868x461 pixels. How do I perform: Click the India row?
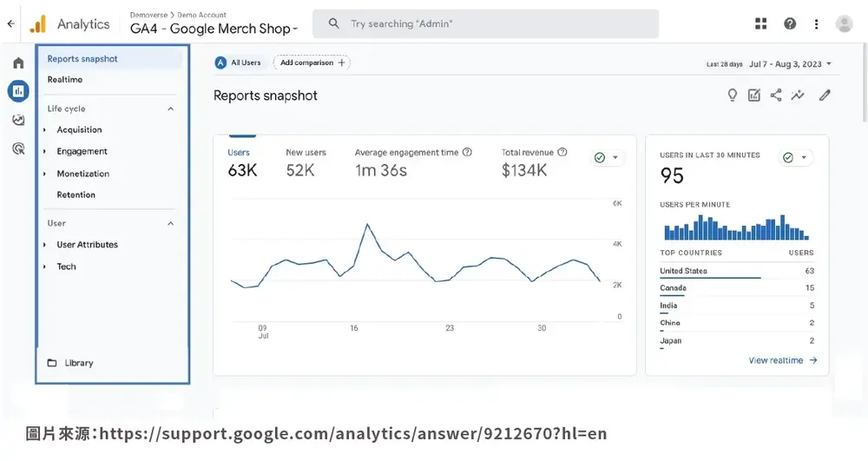click(x=737, y=306)
